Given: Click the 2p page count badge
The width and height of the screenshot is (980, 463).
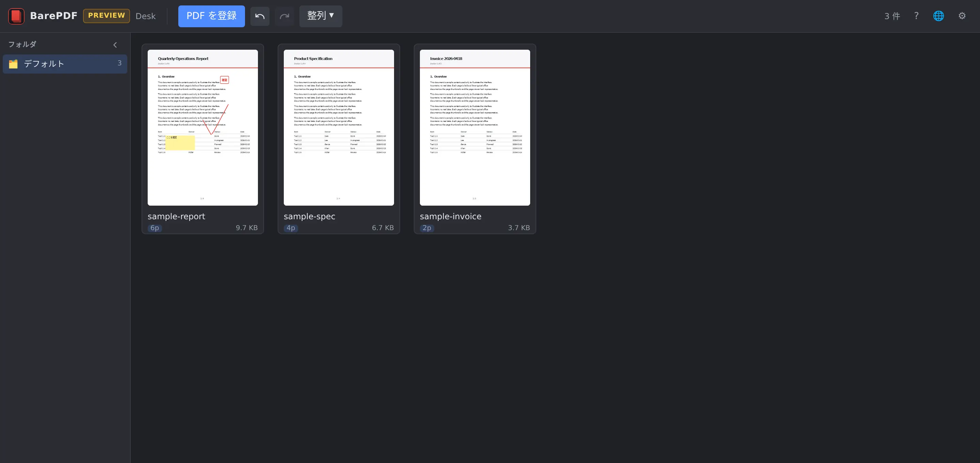Looking at the screenshot, I should click(427, 228).
